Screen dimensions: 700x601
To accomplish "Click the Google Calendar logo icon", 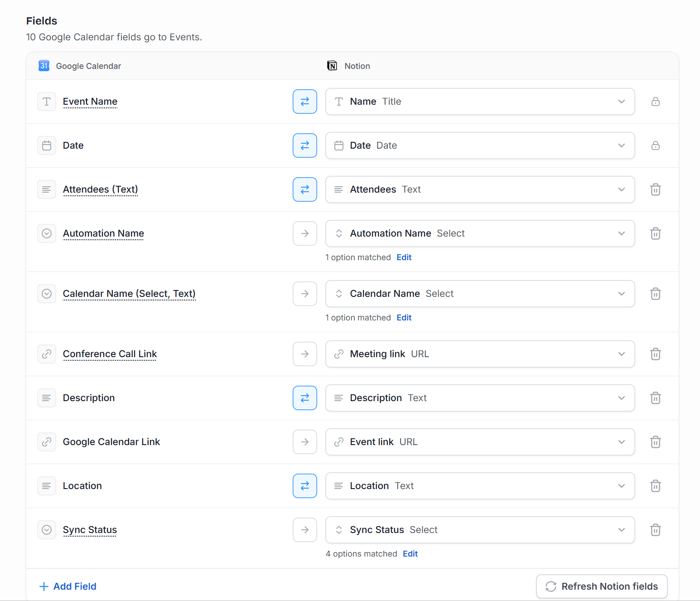I will click(44, 66).
